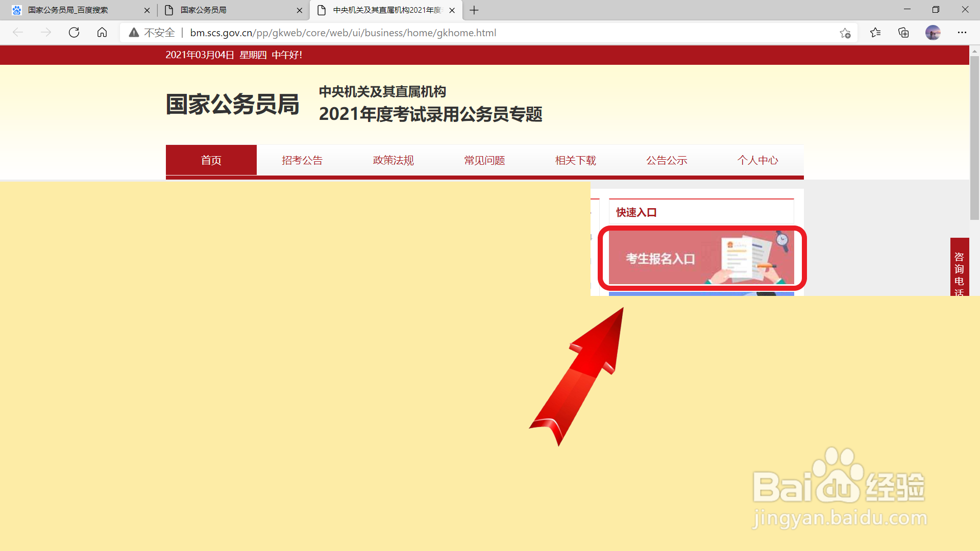The image size is (980, 551).
Task: Open the browser settings ellipsis menu
Action: click(964, 32)
